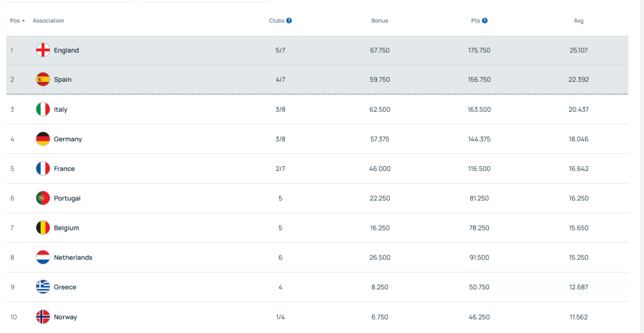Click the England flag icon
Viewport: 644px width, 333px height.
(43, 50)
